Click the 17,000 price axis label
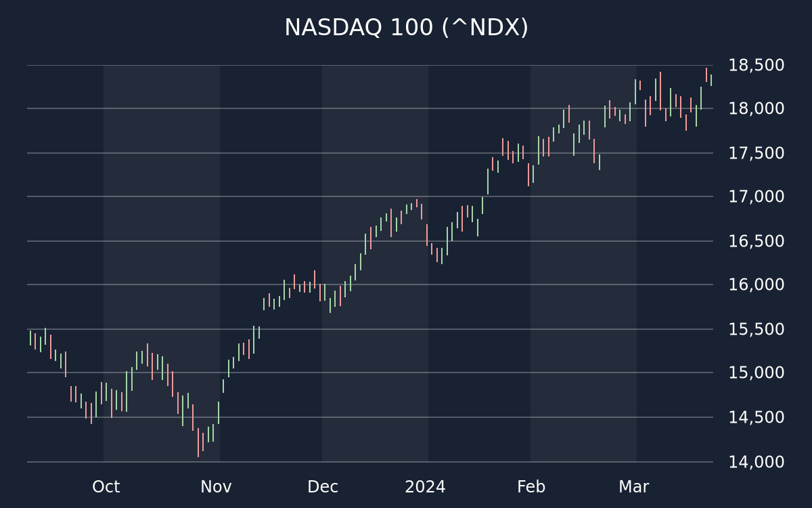This screenshot has width=812, height=508. coord(756,197)
